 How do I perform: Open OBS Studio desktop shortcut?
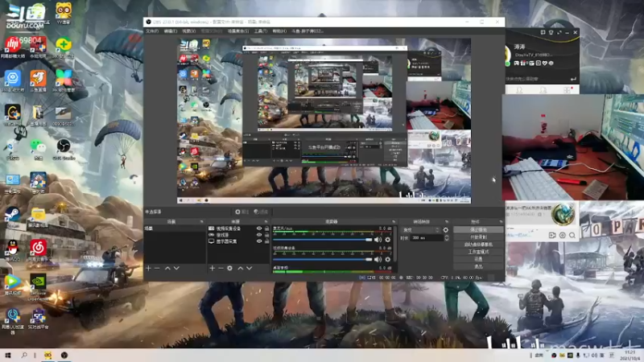pyautogui.click(x=64, y=149)
